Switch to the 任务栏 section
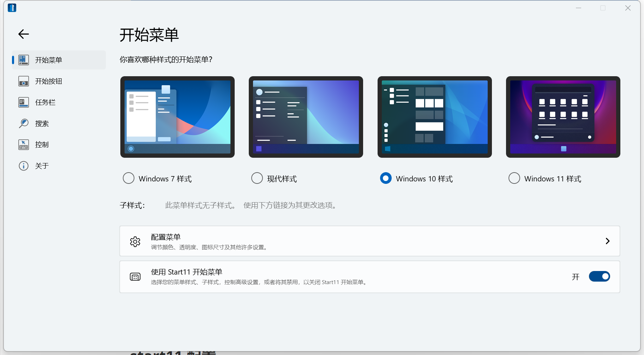The image size is (644, 355). point(59,102)
